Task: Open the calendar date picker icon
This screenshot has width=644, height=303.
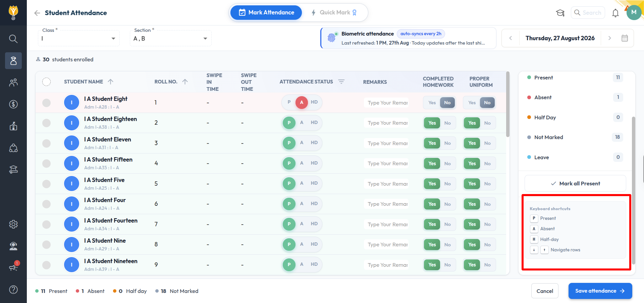Action: (625, 38)
